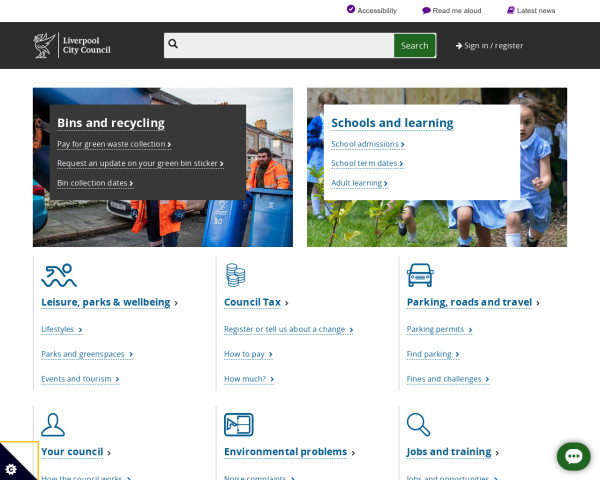Open Schools and learning heading
600x480 pixels.
tap(392, 123)
